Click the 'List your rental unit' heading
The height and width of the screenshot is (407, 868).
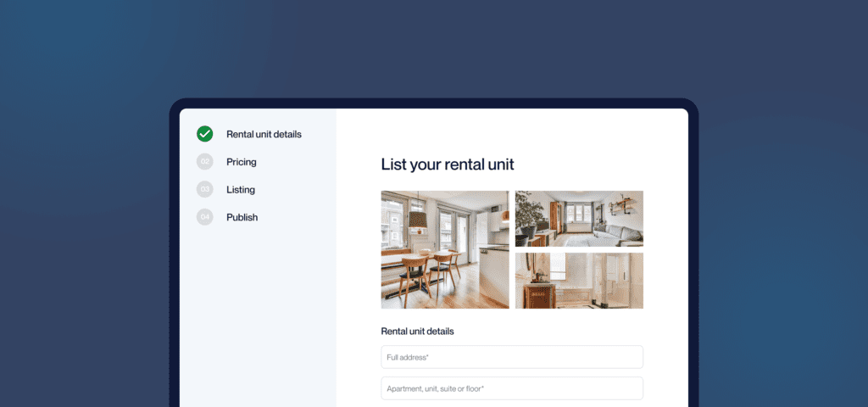tap(448, 164)
